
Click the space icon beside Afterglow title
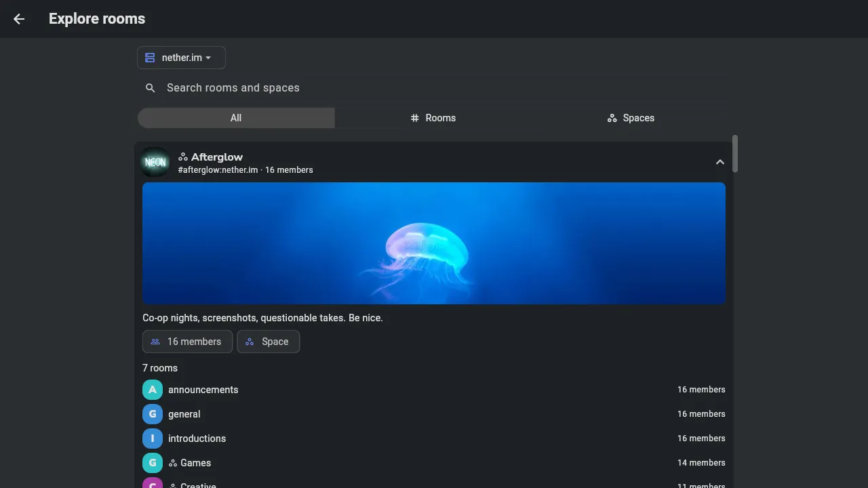(183, 157)
